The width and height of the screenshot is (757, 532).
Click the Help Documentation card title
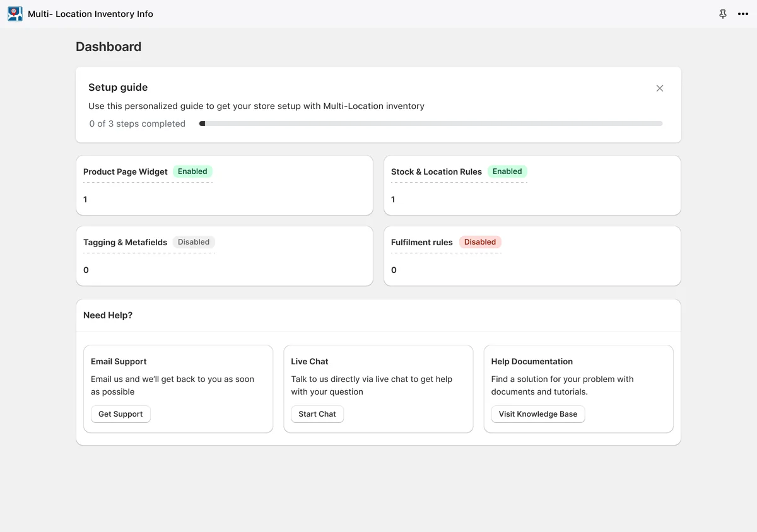(532, 361)
